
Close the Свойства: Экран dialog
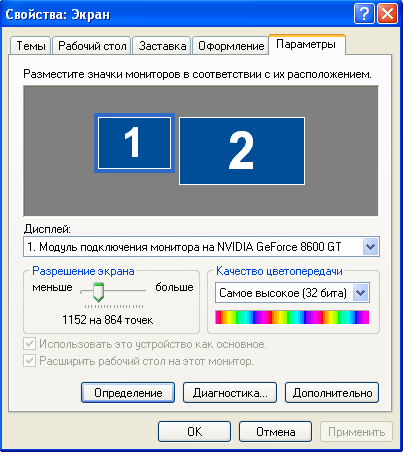pos(387,14)
